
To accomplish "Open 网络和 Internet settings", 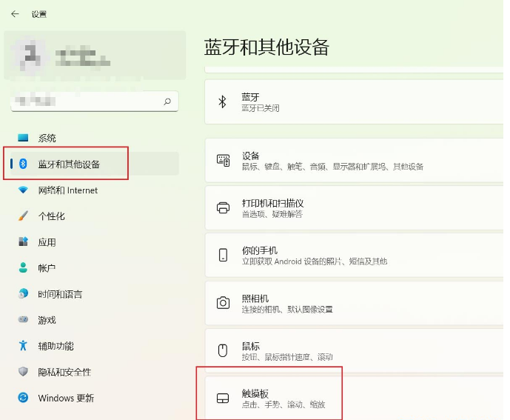I will pyautogui.click(x=67, y=190).
